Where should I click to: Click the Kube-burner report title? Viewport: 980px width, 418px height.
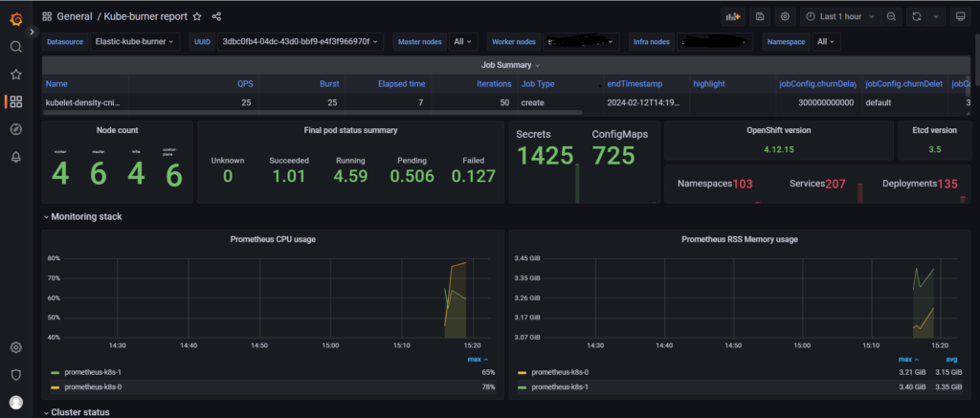click(147, 17)
